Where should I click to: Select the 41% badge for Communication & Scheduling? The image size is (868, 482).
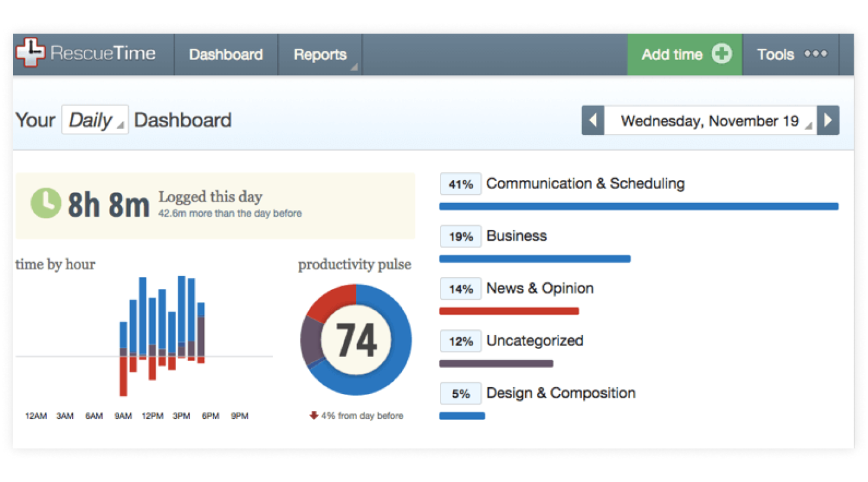tap(460, 184)
